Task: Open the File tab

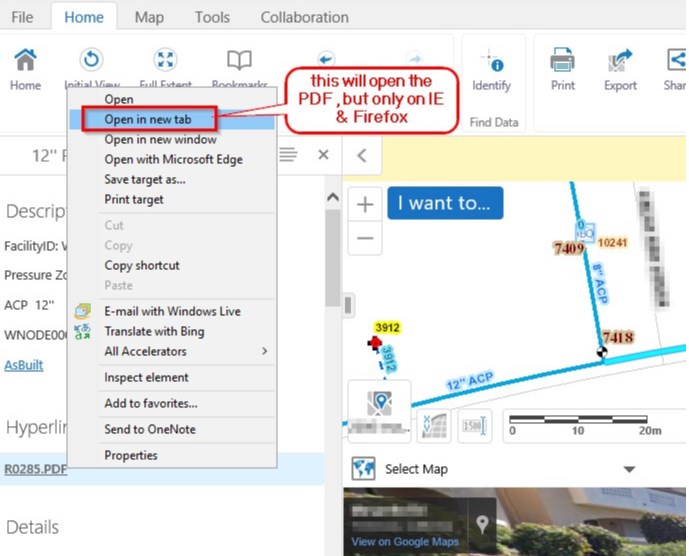Action: (x=22, y=17)
